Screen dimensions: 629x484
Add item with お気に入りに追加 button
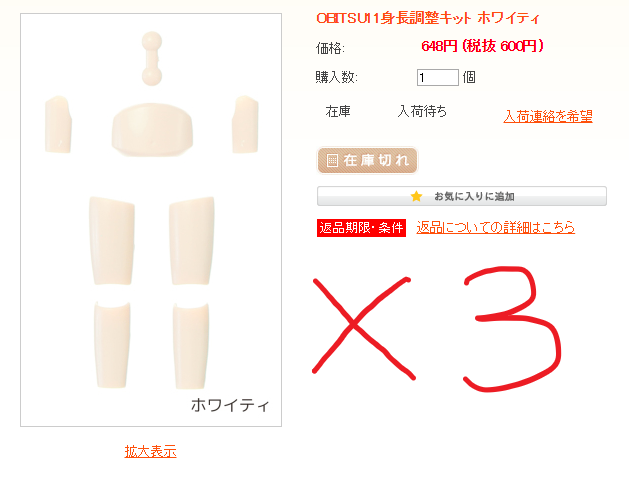click(462, 196)
